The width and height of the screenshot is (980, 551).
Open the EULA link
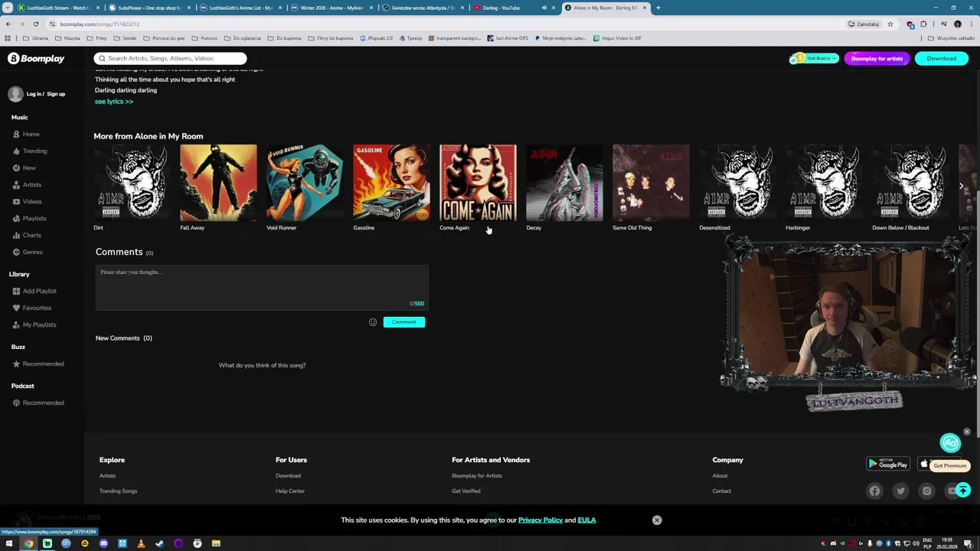click(586, 520)
